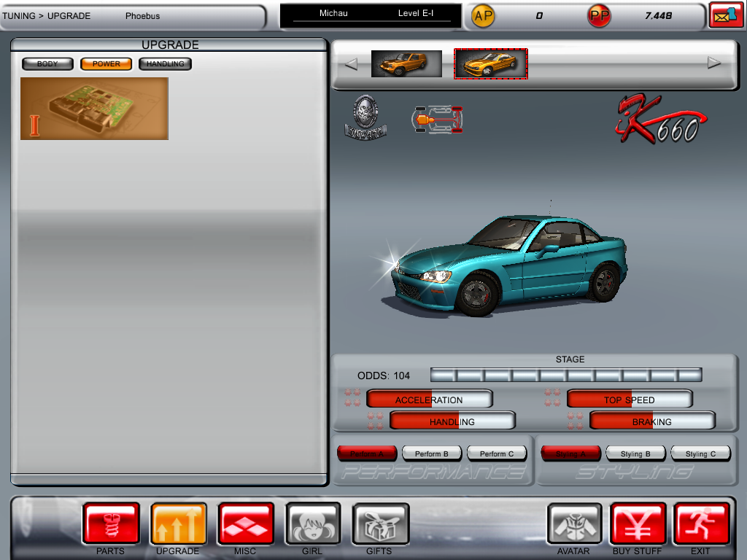Open the MISC section icon
Screen dimensions: 747x560
(x=246, y=524)
